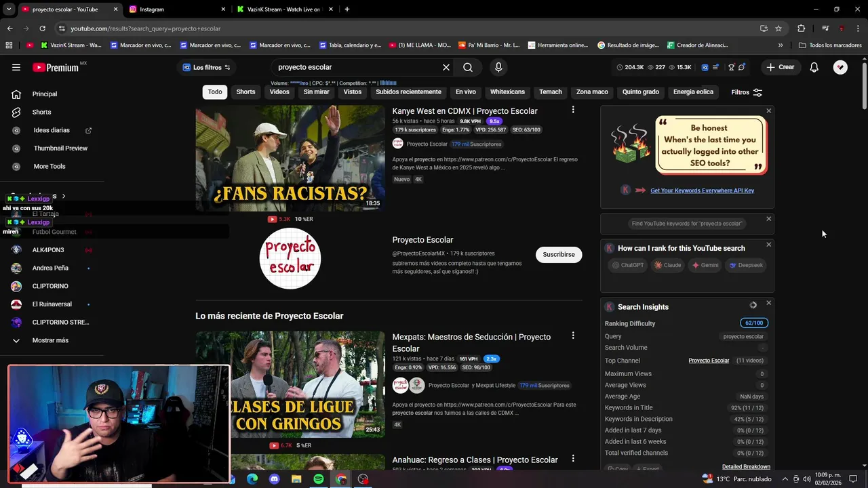This screenshot has height=488, width=868.
Task: Select the En vivo filter chip
Action: tap(465, 92)
